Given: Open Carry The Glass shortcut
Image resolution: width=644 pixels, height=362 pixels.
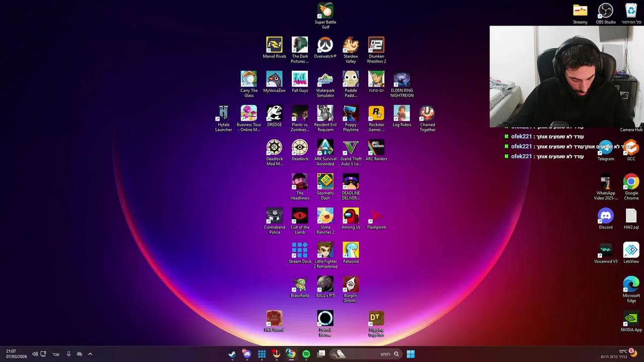Looking at the screenshot, I should (x=249, y=84).
